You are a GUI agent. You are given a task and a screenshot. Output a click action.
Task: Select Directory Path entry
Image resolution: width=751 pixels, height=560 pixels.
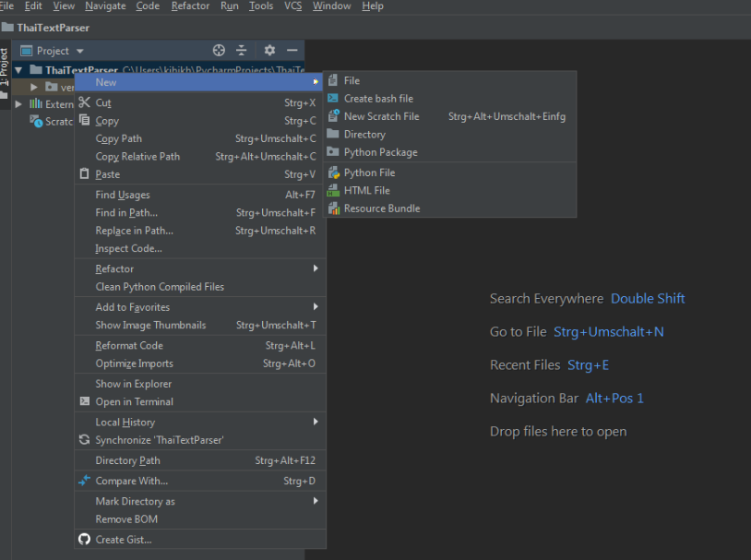200,460
